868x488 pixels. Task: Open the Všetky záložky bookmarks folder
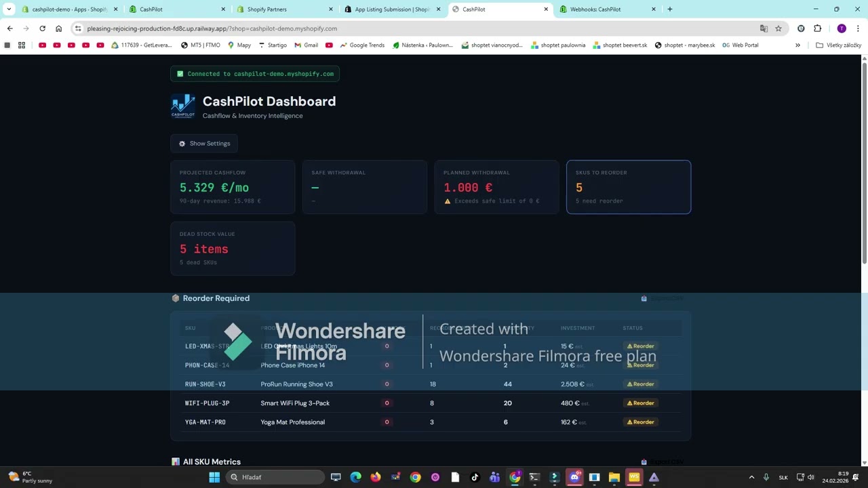pyautogui.click(x=838, y=45)
